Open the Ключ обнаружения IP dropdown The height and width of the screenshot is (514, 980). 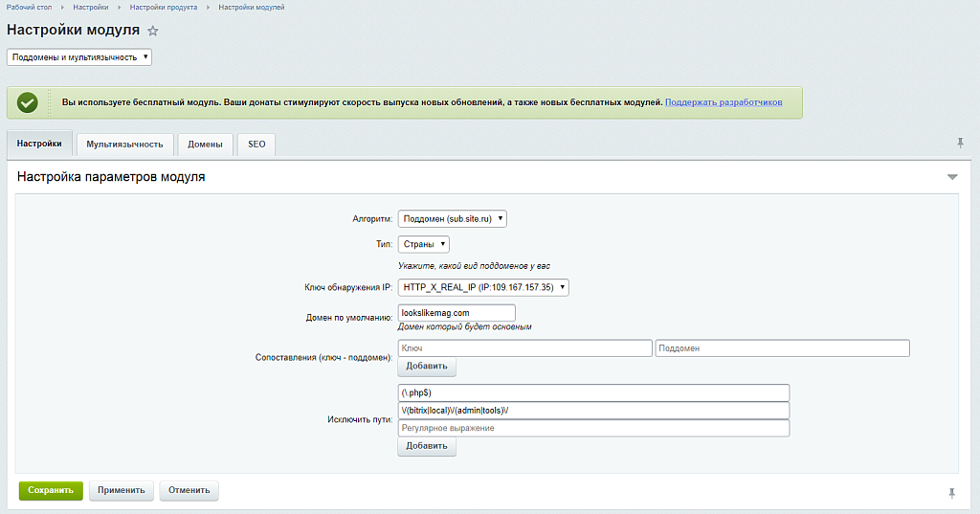click(483, 287)
